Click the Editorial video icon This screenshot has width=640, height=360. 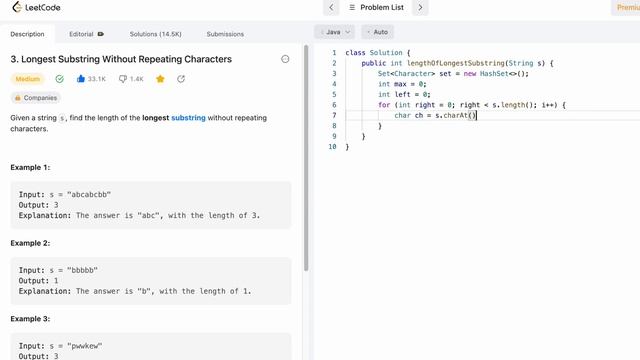pyautogui.click(x=101, y=34)
